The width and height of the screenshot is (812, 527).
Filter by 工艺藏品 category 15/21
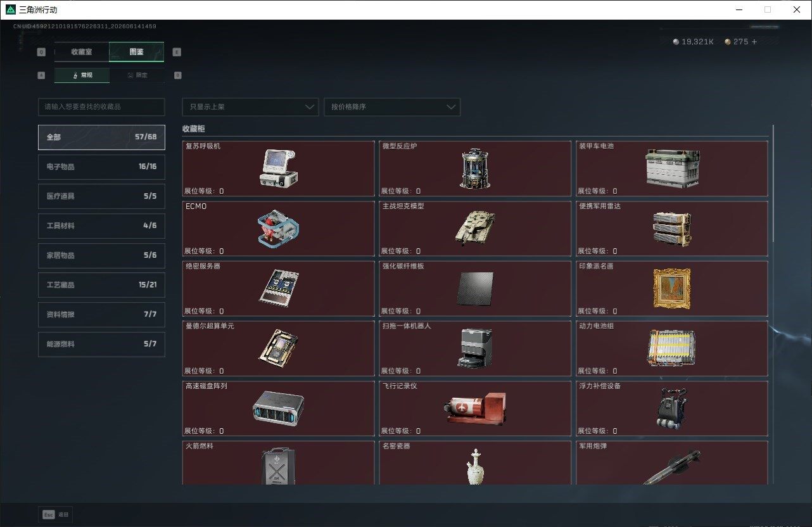coord(101,285)
